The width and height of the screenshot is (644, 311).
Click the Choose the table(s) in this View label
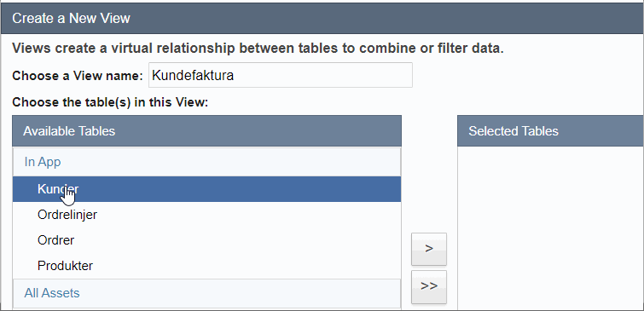click(x=110, y=101)
